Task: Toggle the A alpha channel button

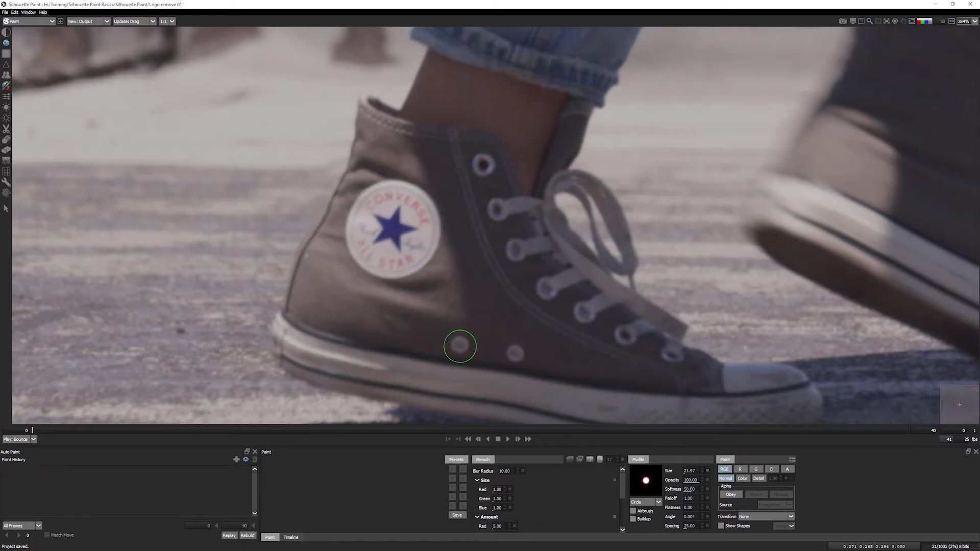Action: (x=787, y=469)
